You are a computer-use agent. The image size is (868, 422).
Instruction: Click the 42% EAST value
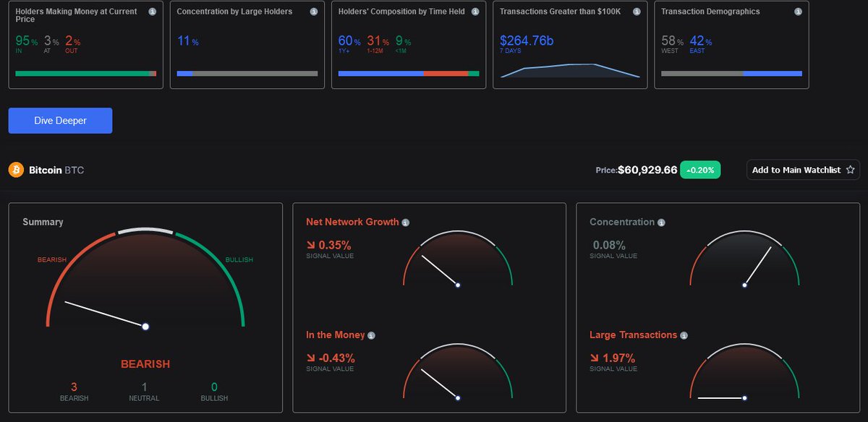[701, 41]
